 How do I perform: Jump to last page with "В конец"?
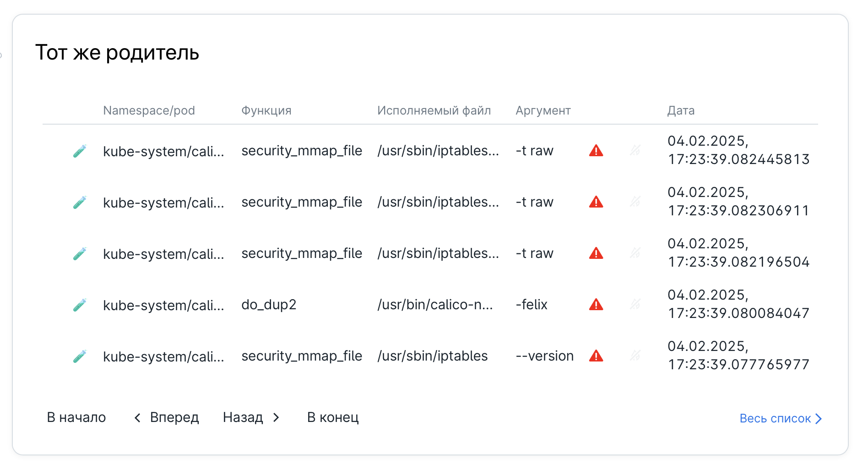[333, 417]
